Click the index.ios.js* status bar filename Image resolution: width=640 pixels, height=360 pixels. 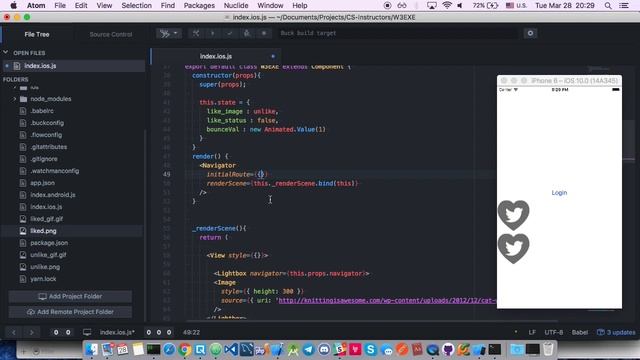click(x=117, y=333)
